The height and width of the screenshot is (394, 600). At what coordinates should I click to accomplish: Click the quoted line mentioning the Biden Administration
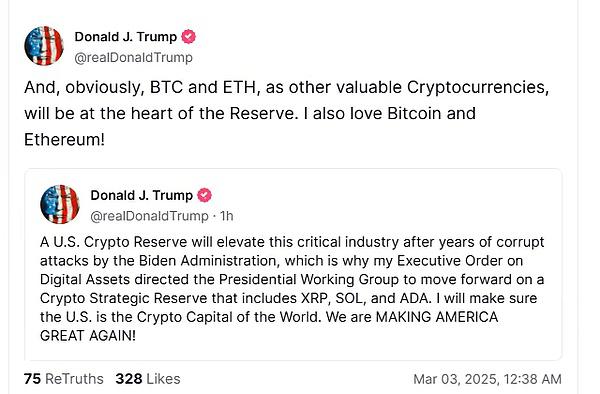(x=281, y=260)
